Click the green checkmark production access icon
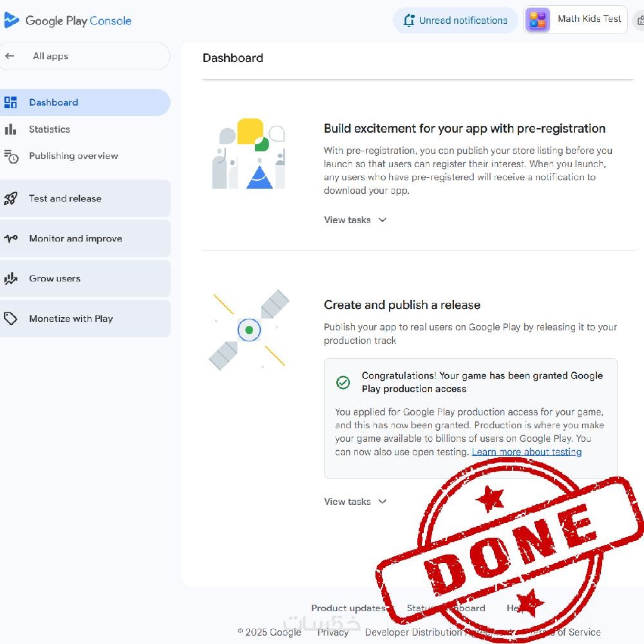644x644 pixels. tap(343, 383)
